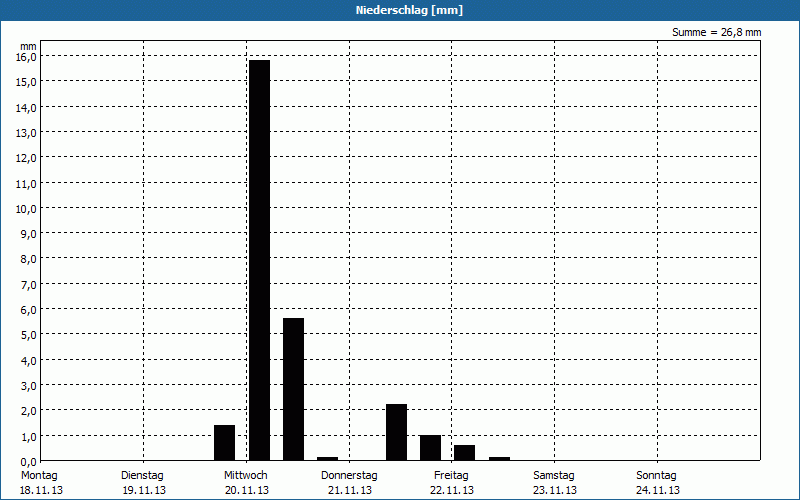Click the 8,0 y-axis value
The image size is (800, 500).
[29, 260]
